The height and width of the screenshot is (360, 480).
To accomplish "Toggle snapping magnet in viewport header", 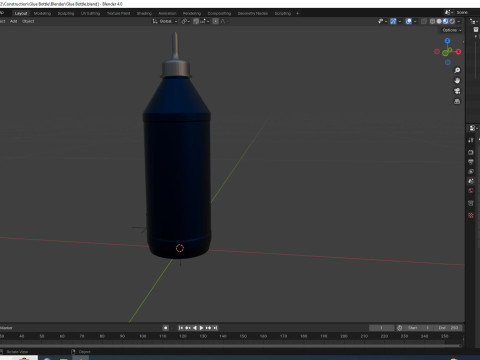I will tap(196, 21).
